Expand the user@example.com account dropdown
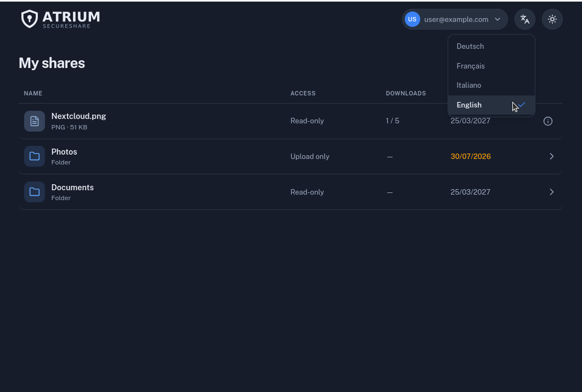582x392 pixels. (x=455, y=19)
